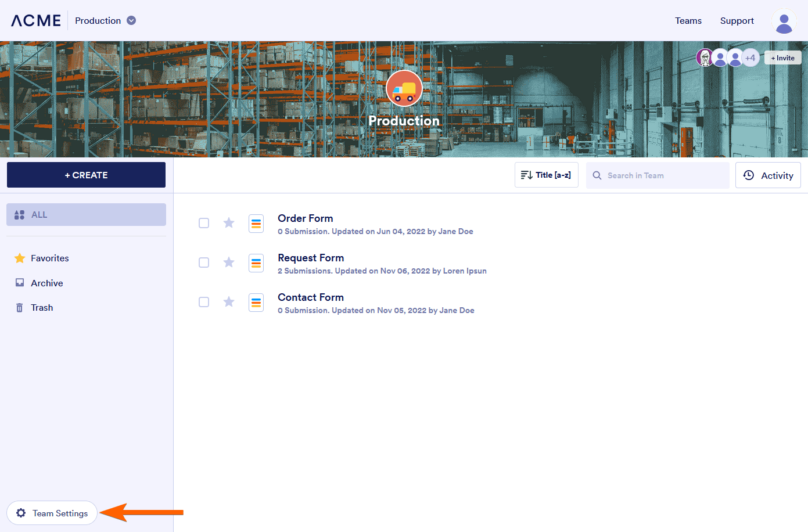Click the Order Form document icon
This screenshot has height=532, width=808.
(256, 224)
